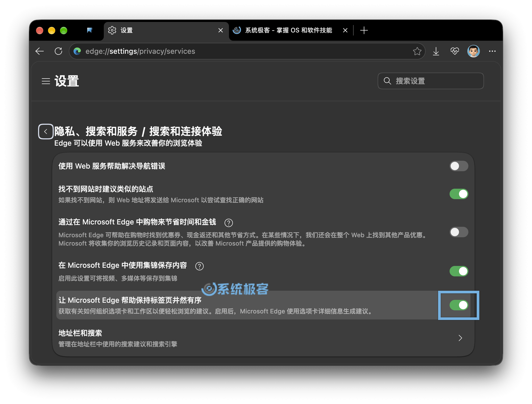The height and width of the screenshot is (404, 532).
Task: Open browser essentials heart-pulse icon
Action: tap(455, 51)
